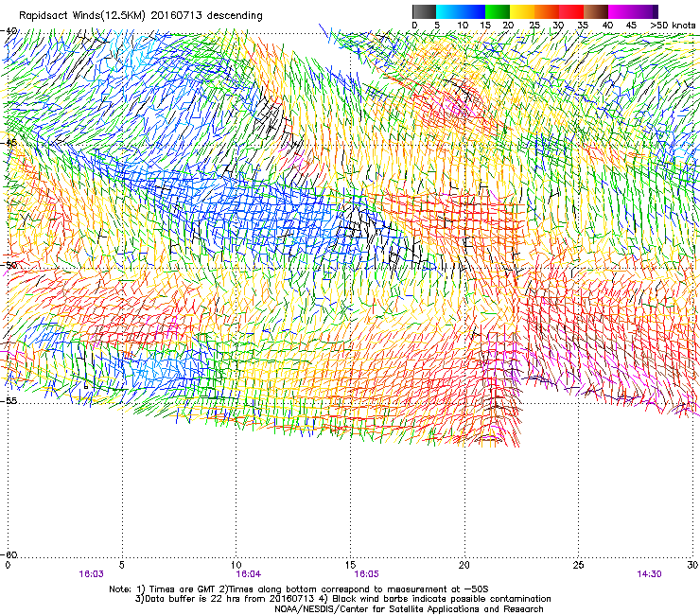Image resolution: width=700 pixels, height=615 pixels.
Task: Click the purple '16:05' pass time
Action: (366, 574)
